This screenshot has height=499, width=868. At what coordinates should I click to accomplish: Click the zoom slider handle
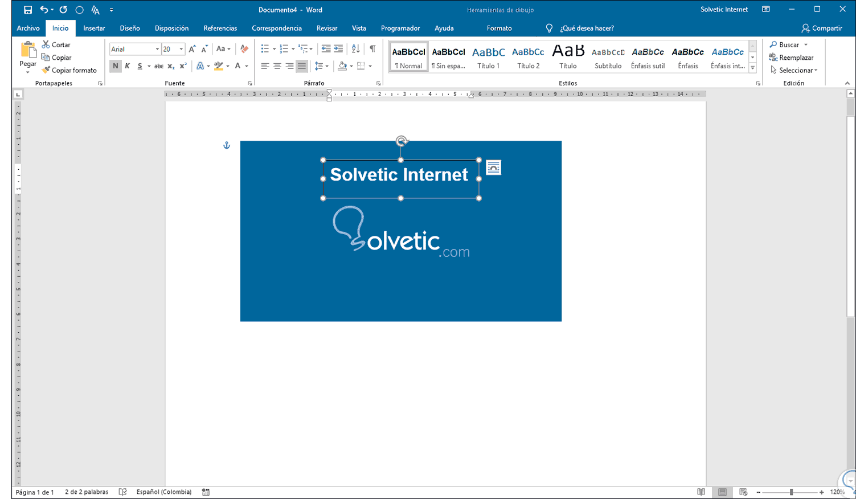coord(791,492)
